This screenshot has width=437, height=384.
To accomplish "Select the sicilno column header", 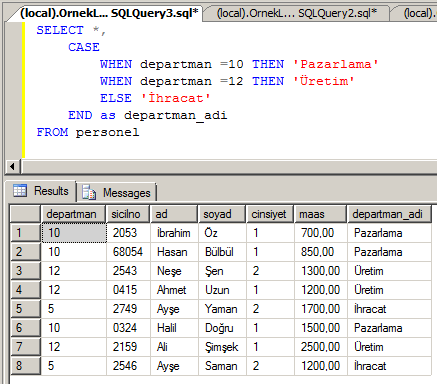I will click(128, 214).
